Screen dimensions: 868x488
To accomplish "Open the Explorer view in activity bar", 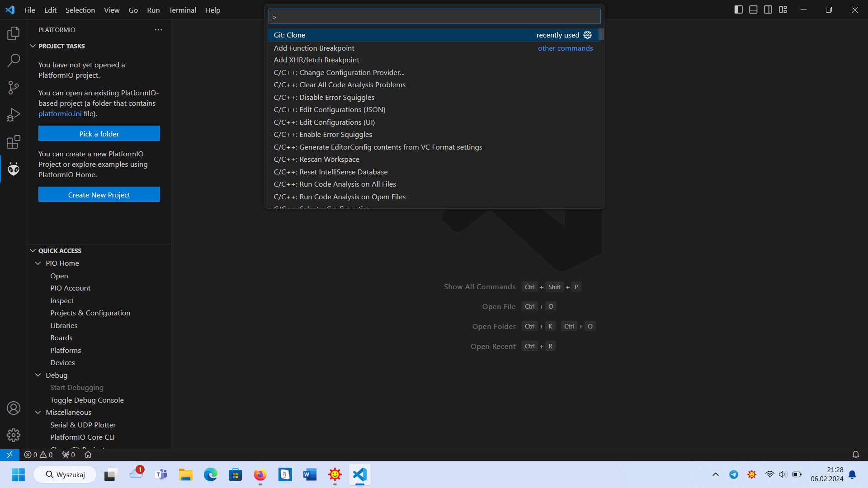I will (x=14, y=33).
